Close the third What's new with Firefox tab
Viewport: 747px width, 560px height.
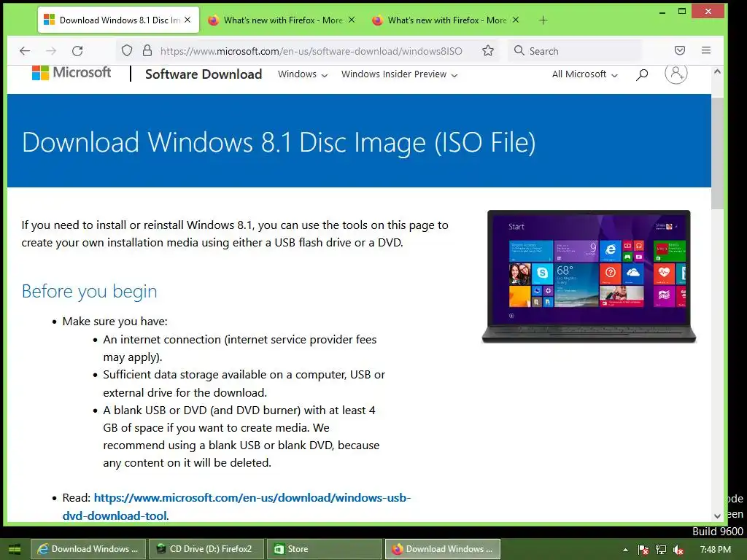(x=516, y=20)
